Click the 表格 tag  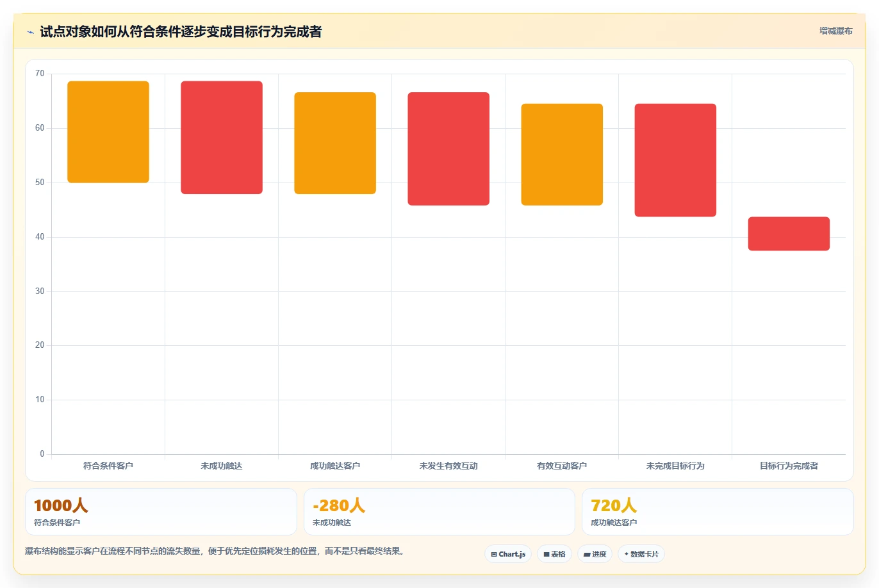[554, 554]
